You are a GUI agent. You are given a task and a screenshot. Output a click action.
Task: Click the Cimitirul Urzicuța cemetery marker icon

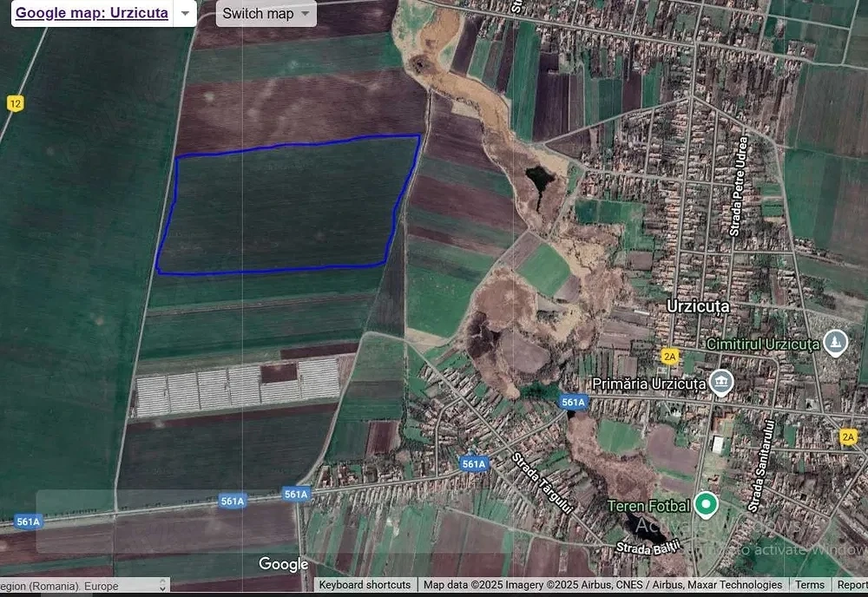tap(835, 343)
